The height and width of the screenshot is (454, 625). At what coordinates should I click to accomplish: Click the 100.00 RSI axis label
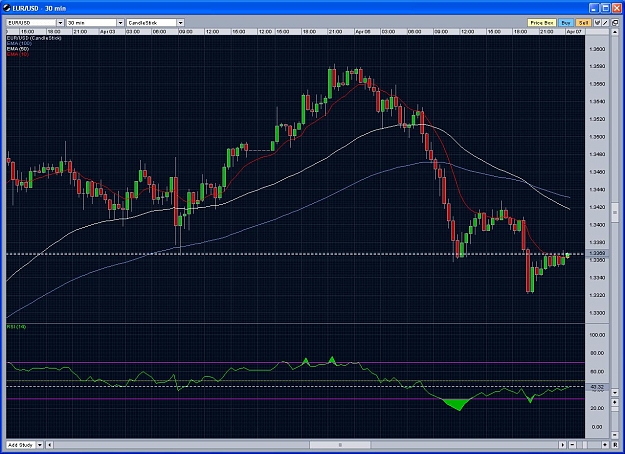[x=597, y=335]
